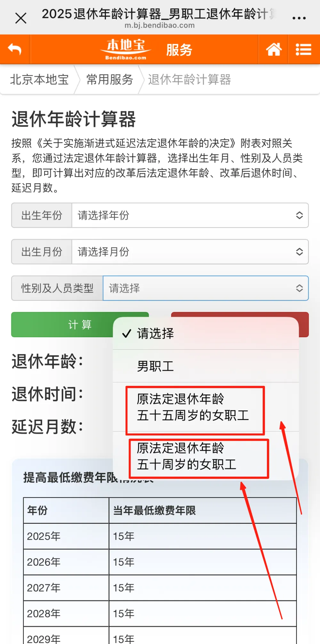Open 常用服务 breadcrumb link
This screenshot has height=644, width=320.
tap(110, 80)
